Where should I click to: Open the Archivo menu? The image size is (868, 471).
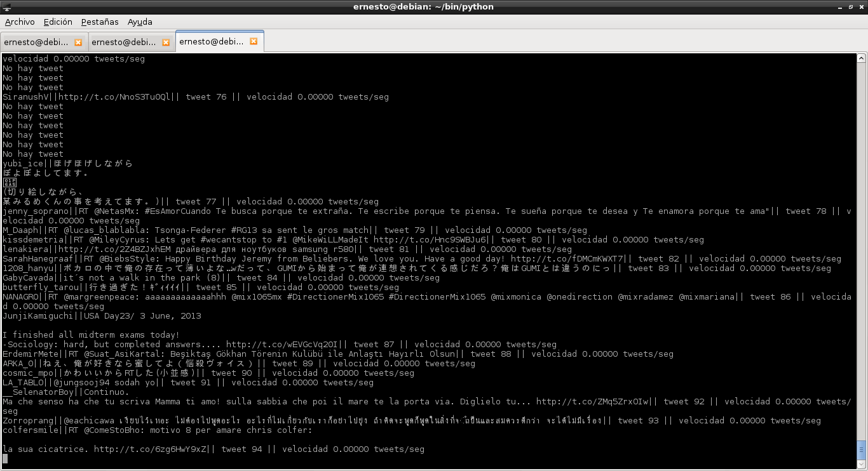point(20,22)
